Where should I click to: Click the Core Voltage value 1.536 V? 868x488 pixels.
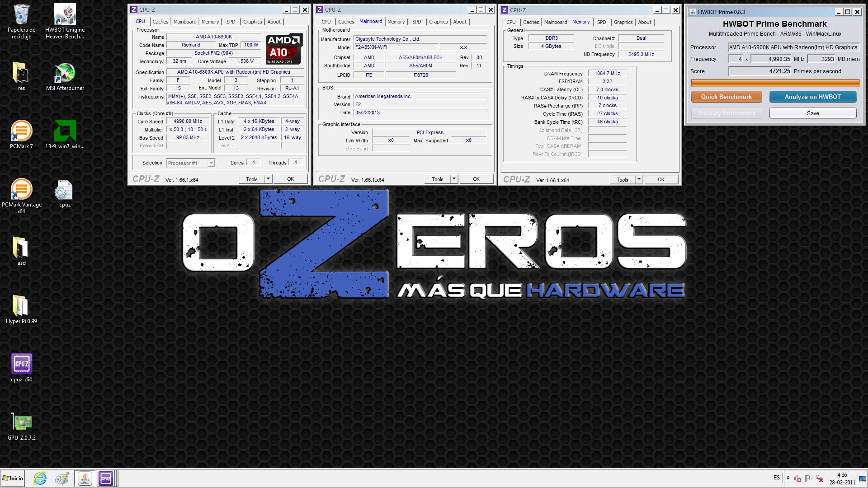[245, 61]
